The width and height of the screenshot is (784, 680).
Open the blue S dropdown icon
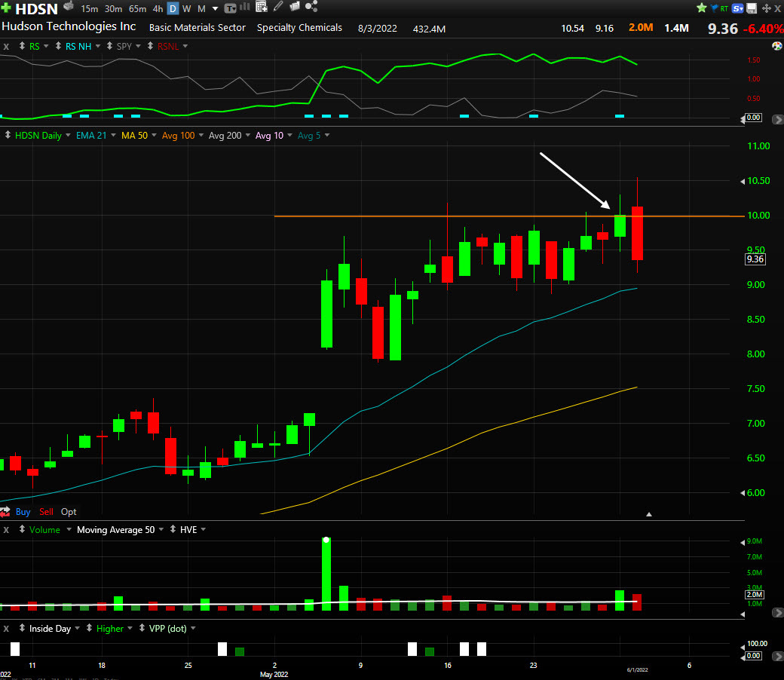coord(737,8)
